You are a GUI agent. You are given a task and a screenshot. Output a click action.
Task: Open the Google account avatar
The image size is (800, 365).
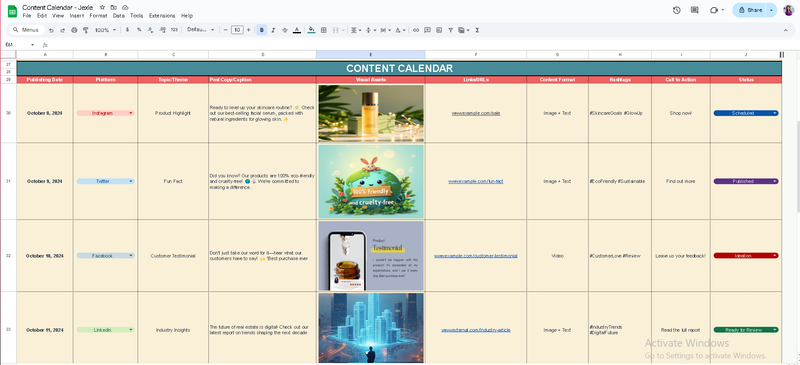[789, 10]
